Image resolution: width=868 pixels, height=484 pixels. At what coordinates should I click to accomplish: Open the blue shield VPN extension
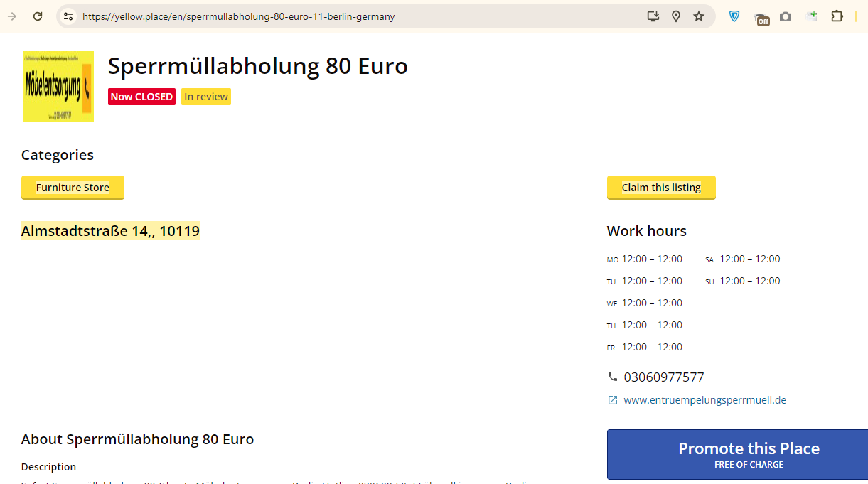click(734, 16)
